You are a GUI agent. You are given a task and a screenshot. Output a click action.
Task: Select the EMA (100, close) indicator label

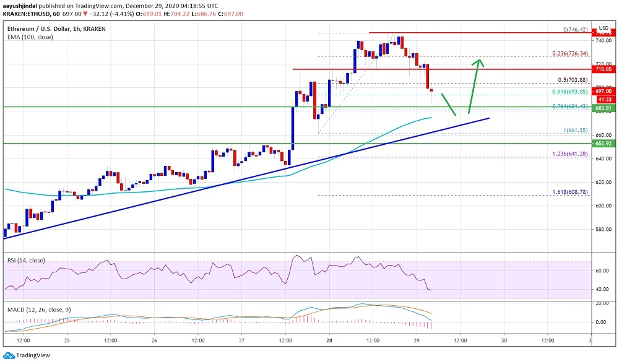(x=30, y=37)
